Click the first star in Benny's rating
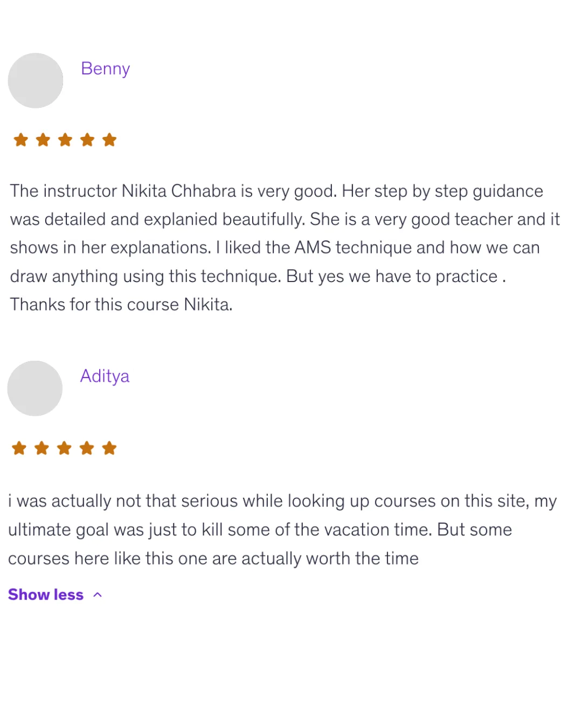 21,140
